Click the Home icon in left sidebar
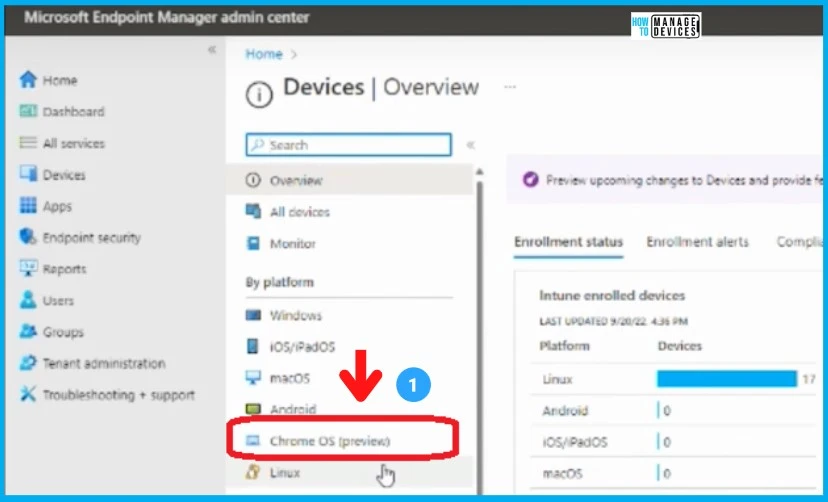 28,80
